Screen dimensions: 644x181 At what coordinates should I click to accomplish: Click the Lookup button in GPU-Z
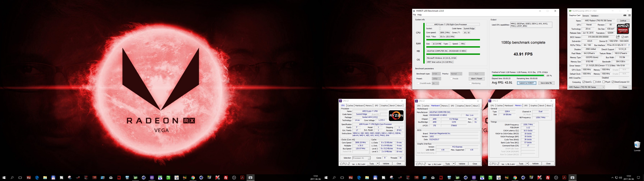(x=623, y=20)
